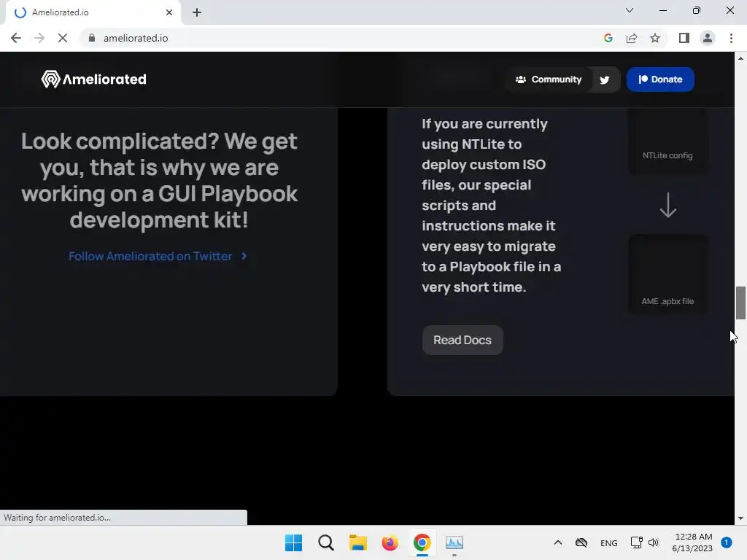Open the Community link

point(549,79)
